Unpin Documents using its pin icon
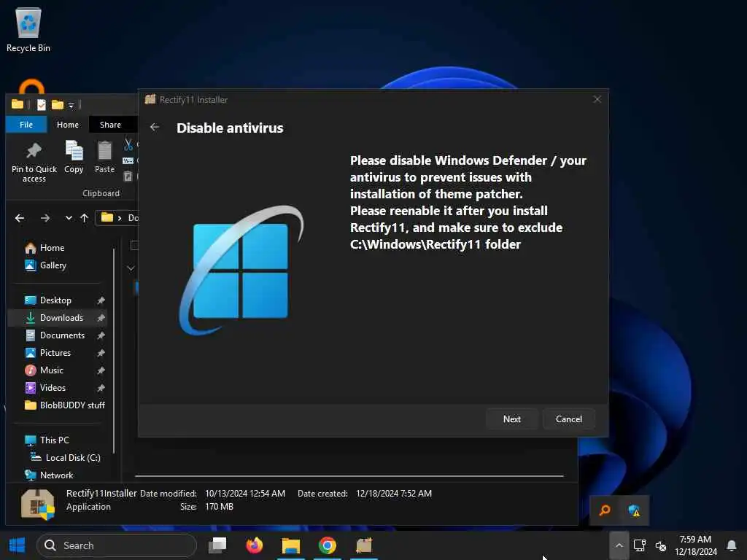The height and width of the screenshot is (560, 747). point(101,335)
